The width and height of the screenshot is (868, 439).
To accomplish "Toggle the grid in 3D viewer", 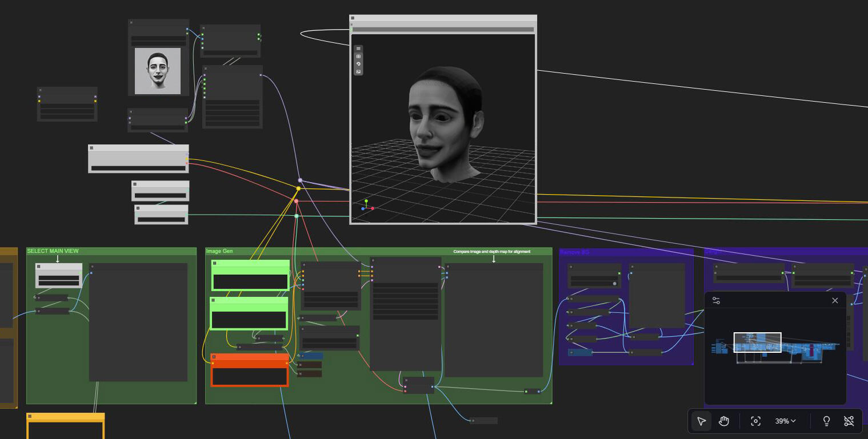I will tap(358, 57).
